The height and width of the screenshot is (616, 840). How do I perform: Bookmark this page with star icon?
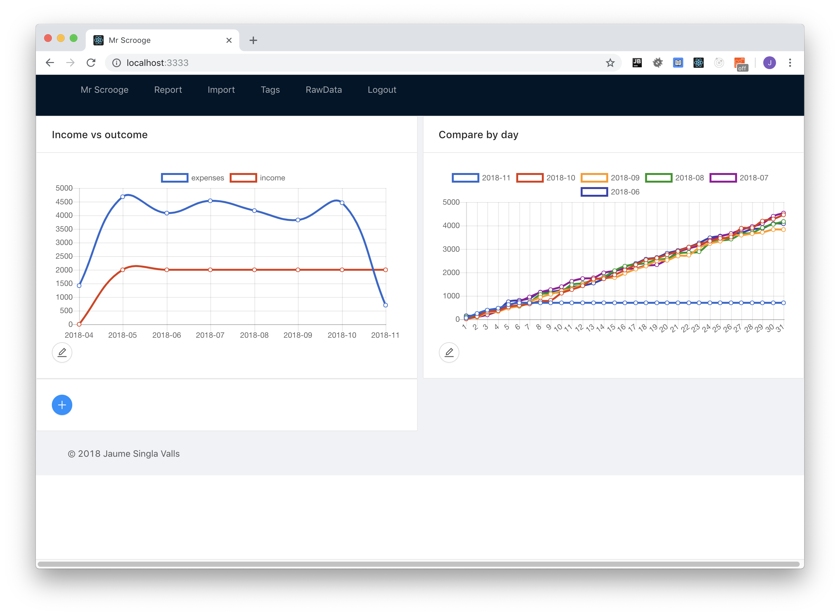tap(610, 63)
